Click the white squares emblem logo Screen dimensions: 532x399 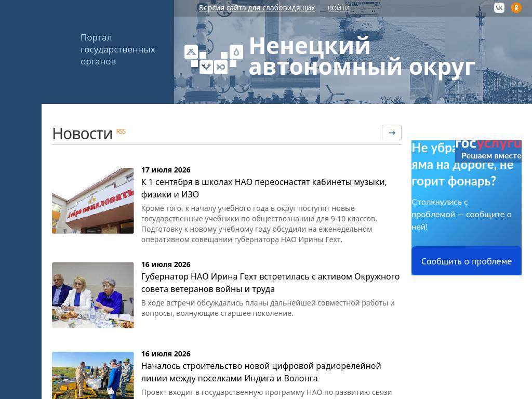click(x=214, y=59)
